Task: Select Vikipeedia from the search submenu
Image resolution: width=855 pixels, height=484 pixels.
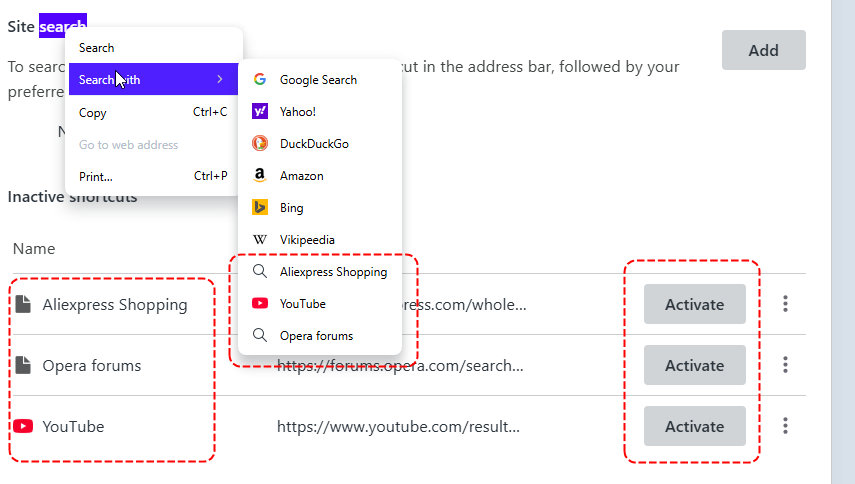Action: coord(320,239)
